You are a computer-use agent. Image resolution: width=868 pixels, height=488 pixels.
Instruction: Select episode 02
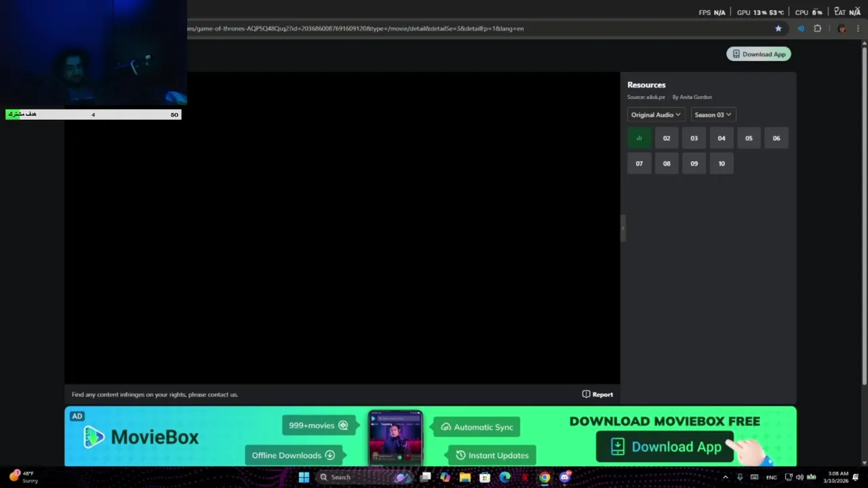(667, 138)
